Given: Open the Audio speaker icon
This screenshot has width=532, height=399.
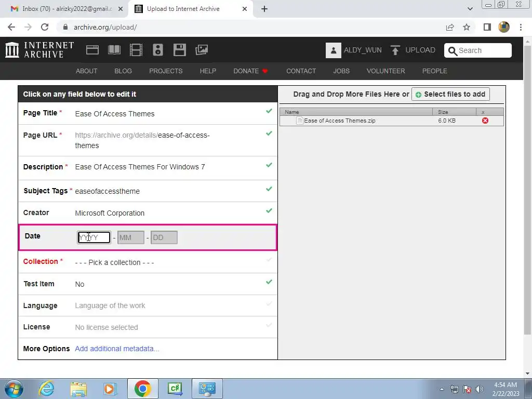Looking at the screenshot, I should click(158, 50).
